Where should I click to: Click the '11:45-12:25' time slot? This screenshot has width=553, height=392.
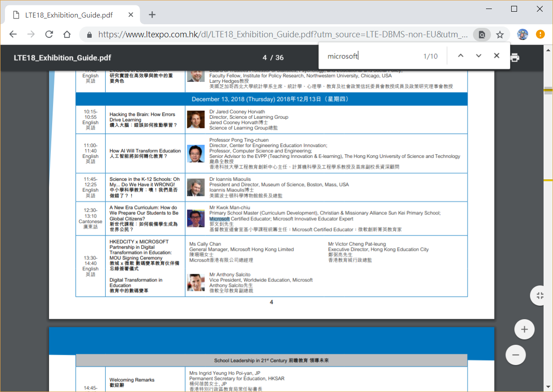point(90,182)
